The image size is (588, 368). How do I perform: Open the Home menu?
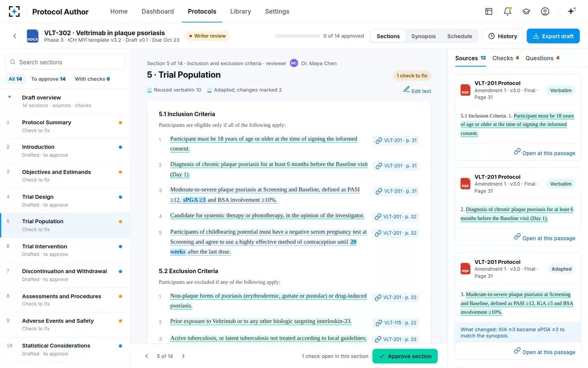119,11
